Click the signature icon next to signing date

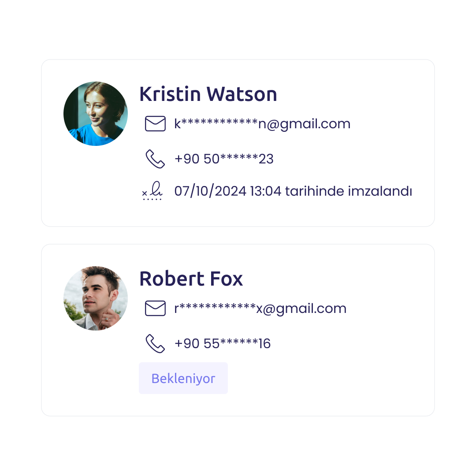pos(152,191)
